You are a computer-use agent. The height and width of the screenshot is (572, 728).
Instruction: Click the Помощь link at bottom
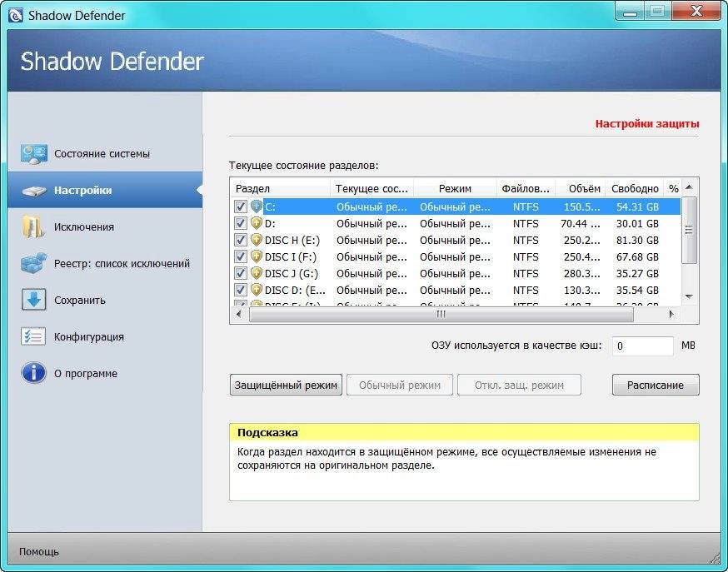[x=39, y=552]
